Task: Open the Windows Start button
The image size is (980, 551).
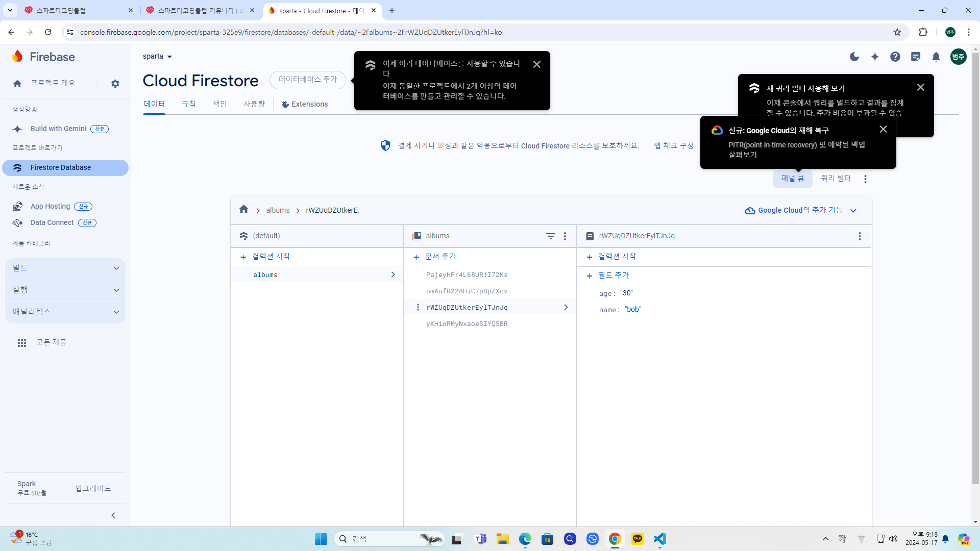Action: [x=321, y=539]
